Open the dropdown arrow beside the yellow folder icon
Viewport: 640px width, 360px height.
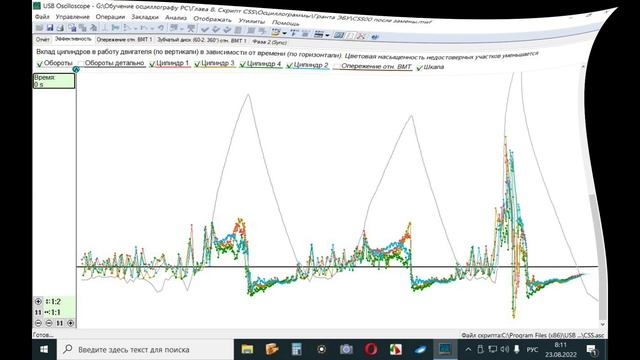(x=284, y=33)
